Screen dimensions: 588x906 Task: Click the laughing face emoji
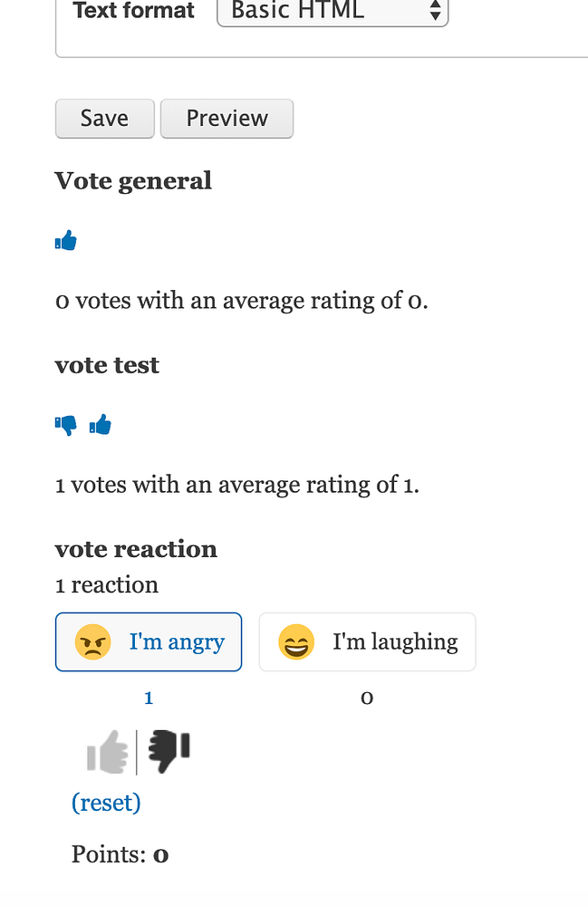(x=296, y=642)
